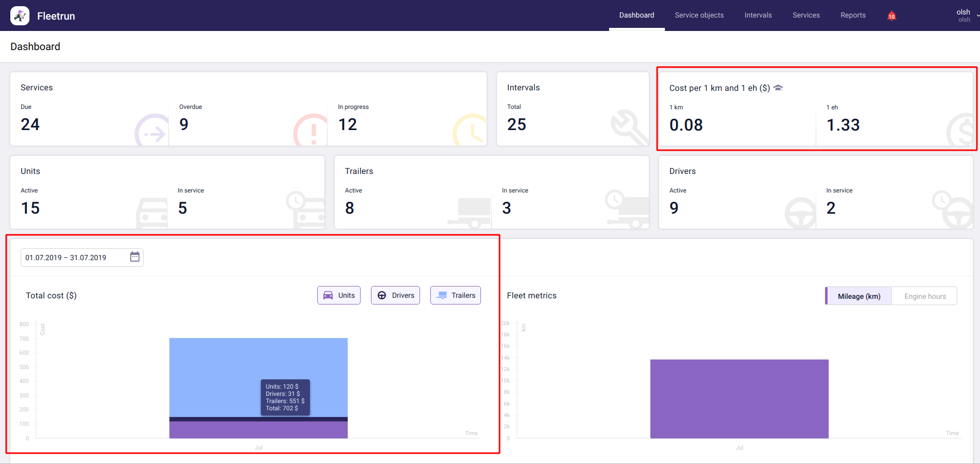This screenshot has width=980, height=464.
Task: Click the calendar icon in date field
Action: coord(135,257)
